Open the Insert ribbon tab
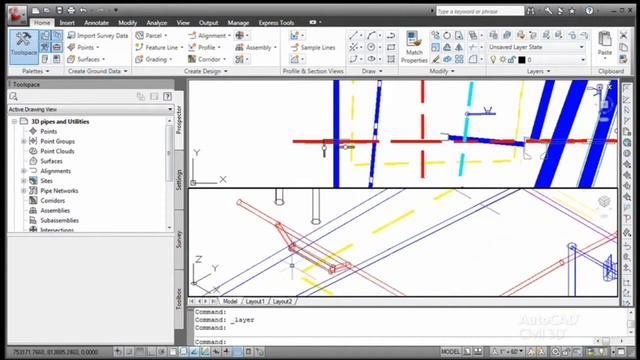 67,22
